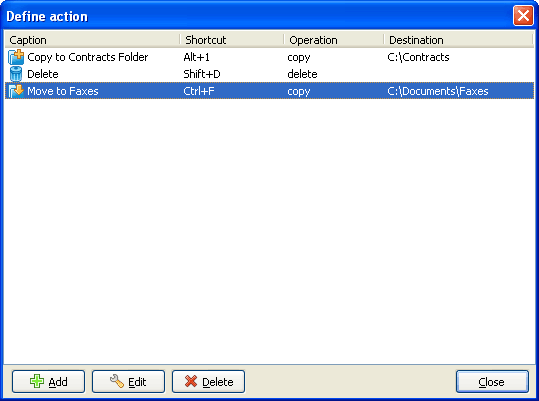
Task: Select the Delete action caption text
Action: (x=43, y=74)
